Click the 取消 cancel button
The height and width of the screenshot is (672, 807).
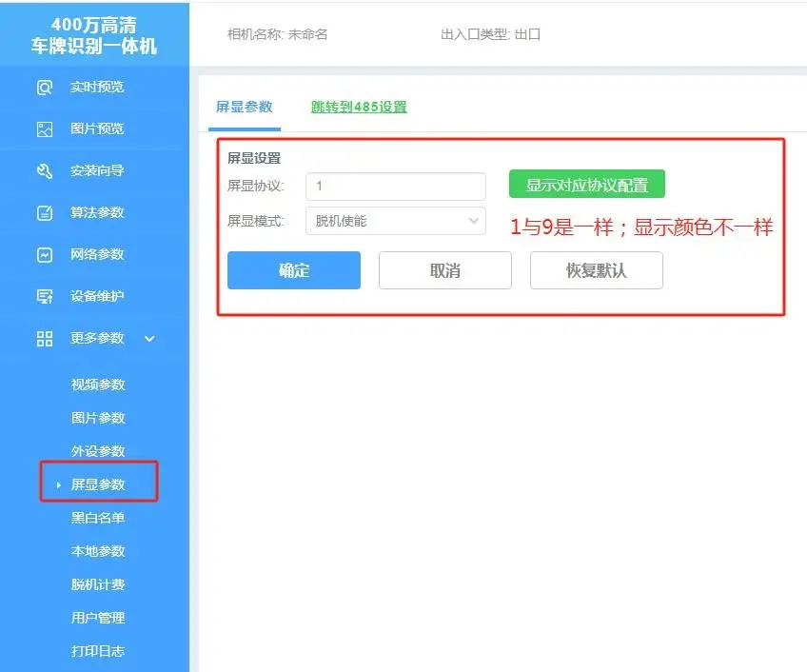[444, 270]
